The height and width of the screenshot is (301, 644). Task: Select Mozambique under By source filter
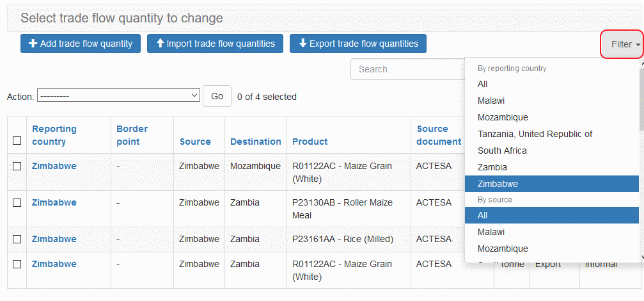pos(503,248)
